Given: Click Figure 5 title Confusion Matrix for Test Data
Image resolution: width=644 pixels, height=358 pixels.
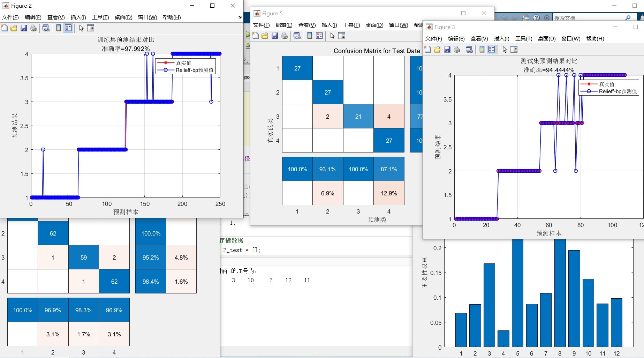Looking at the screenshot, I should pos(377,51).
